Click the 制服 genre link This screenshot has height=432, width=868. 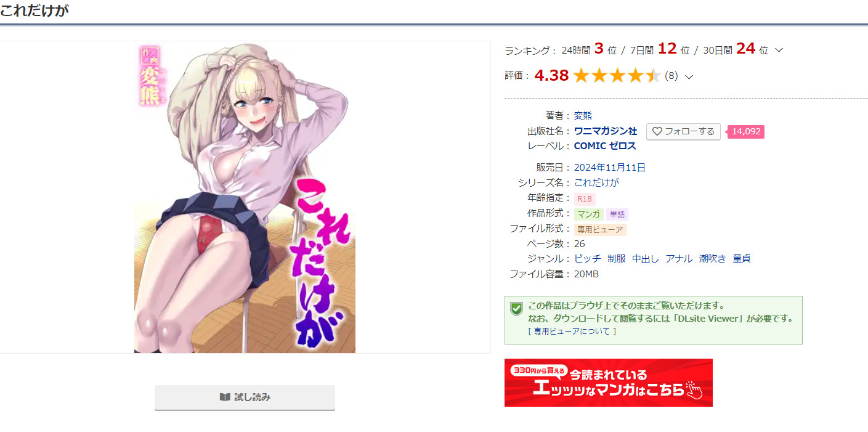click(x=617, y=259)
